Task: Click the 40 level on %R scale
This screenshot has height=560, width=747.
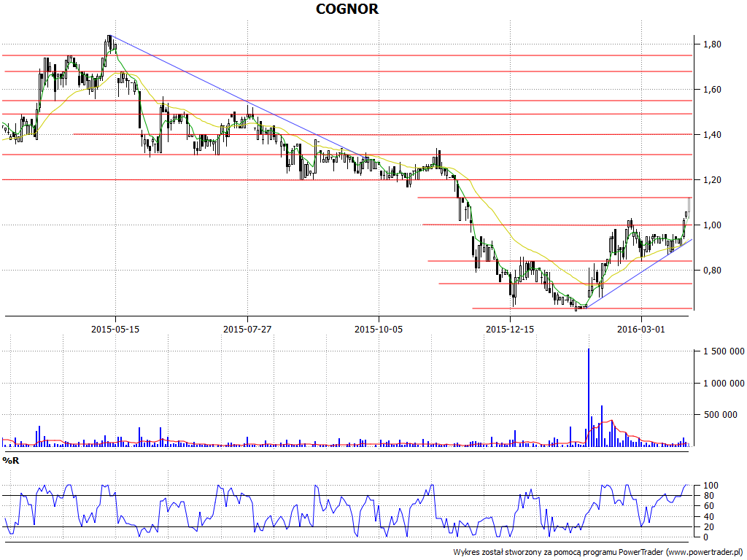Action: (x=709, y=517)
